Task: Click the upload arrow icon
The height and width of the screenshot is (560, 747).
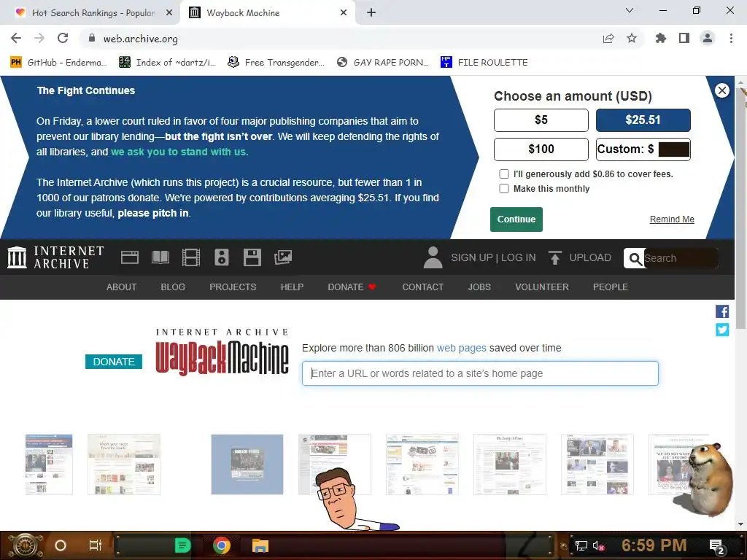Action: click(555, 257)
